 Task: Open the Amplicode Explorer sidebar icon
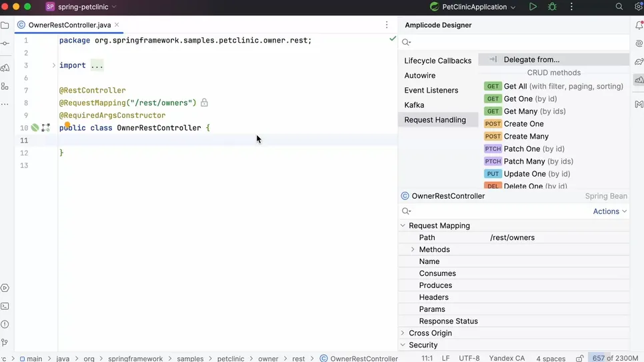click(5, 68)
